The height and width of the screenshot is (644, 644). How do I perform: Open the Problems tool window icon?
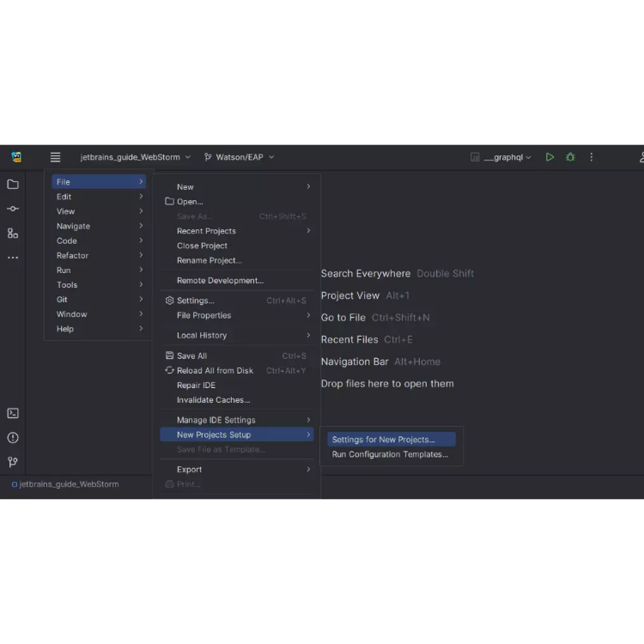pos(13,438)
